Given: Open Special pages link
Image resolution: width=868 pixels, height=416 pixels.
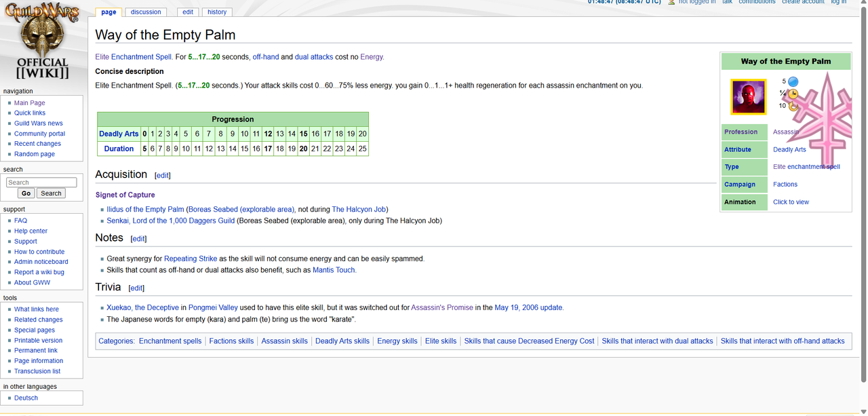Looking at the screenshot, I should click(x=35, y=330).
